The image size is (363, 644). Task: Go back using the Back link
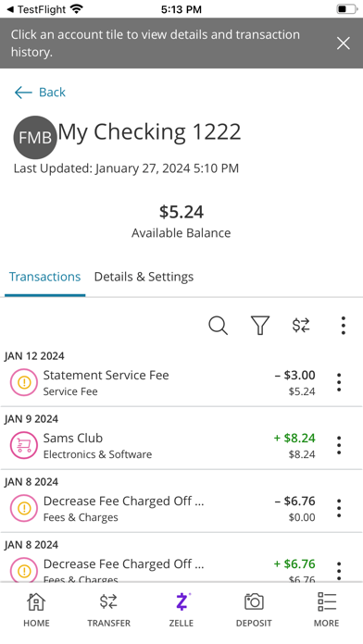(x=40, y=92)
